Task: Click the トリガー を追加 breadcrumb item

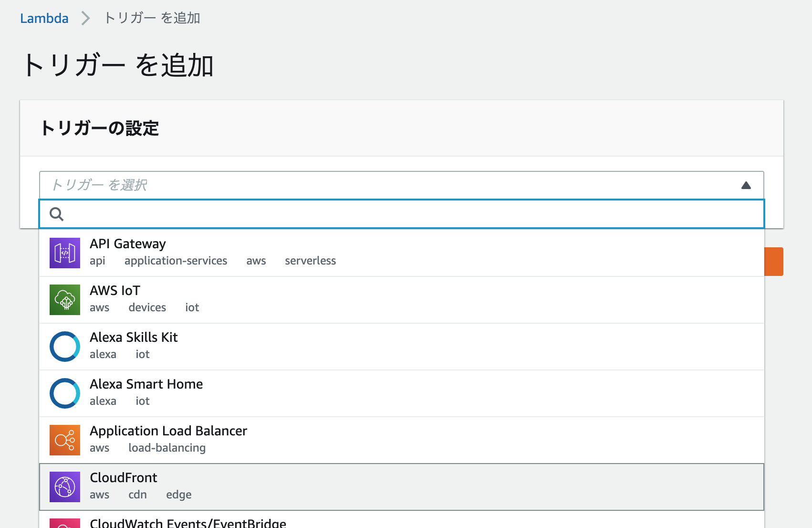Action: tap(152, 18)
